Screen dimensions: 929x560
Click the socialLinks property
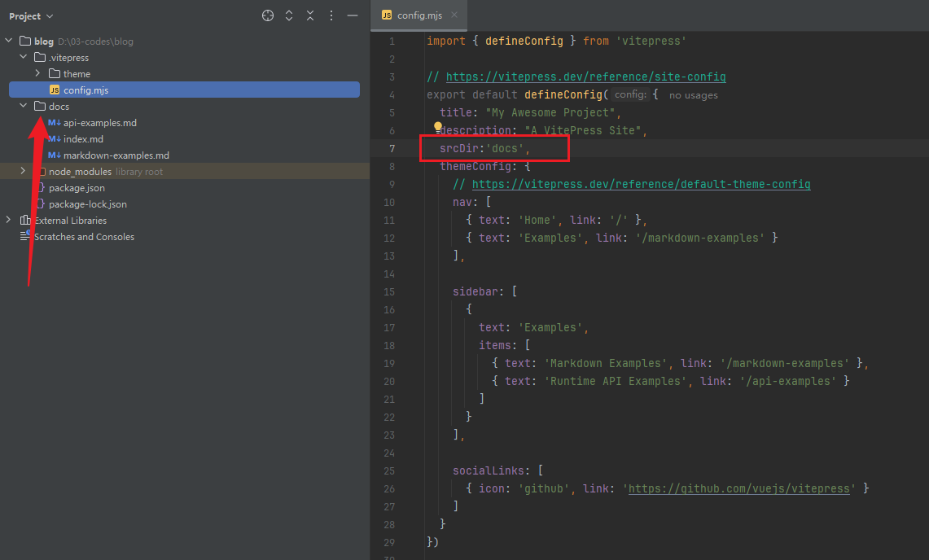pos(489,470)
